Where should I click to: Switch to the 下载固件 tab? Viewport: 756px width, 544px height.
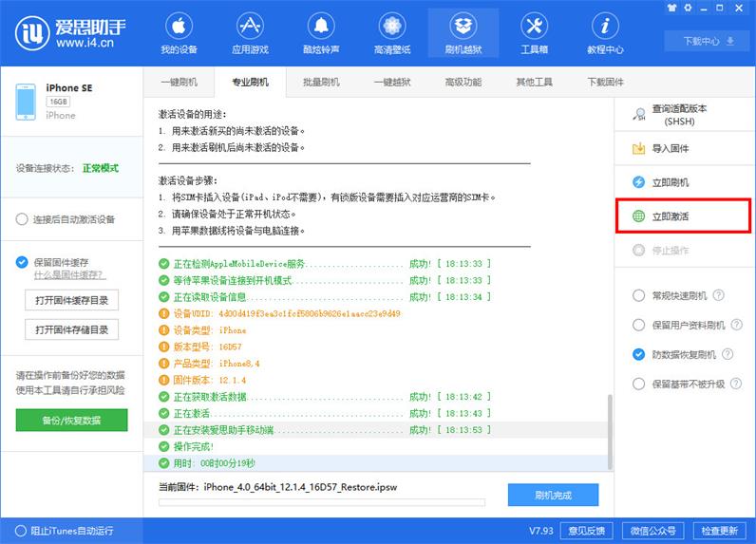pos(606,82)
